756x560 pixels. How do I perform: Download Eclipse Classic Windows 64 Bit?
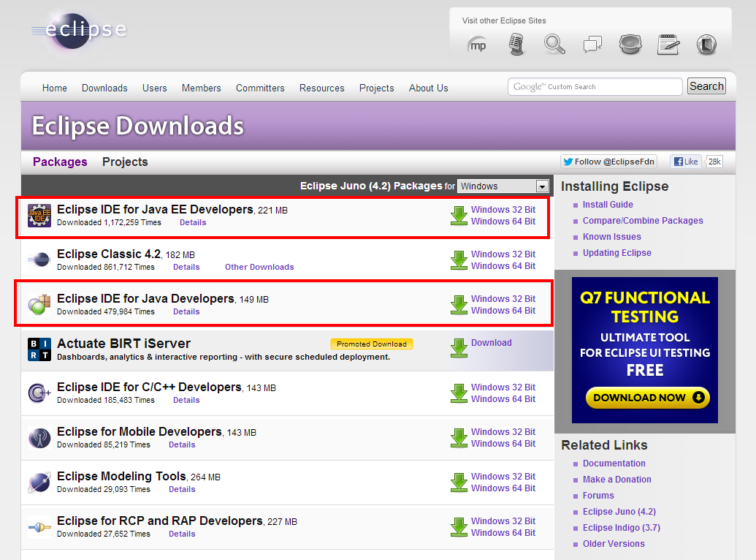[x=503, y=265]
